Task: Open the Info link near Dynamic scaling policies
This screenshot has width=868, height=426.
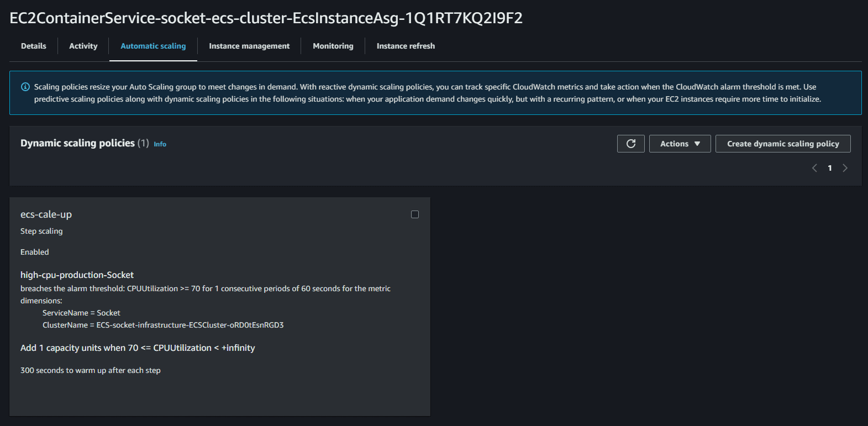Action: pyautogui.click(x=160, y=144)
